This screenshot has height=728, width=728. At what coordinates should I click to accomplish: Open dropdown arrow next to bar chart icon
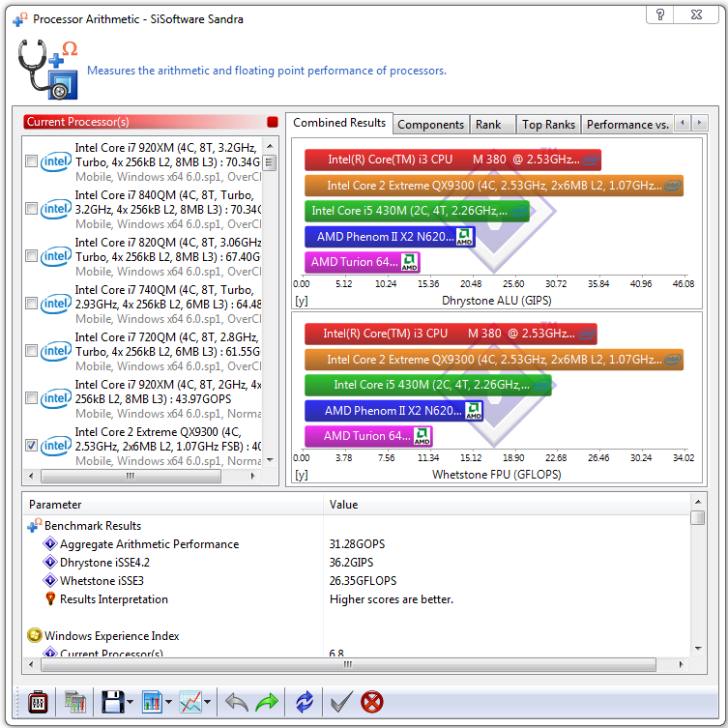pos(168,702)
